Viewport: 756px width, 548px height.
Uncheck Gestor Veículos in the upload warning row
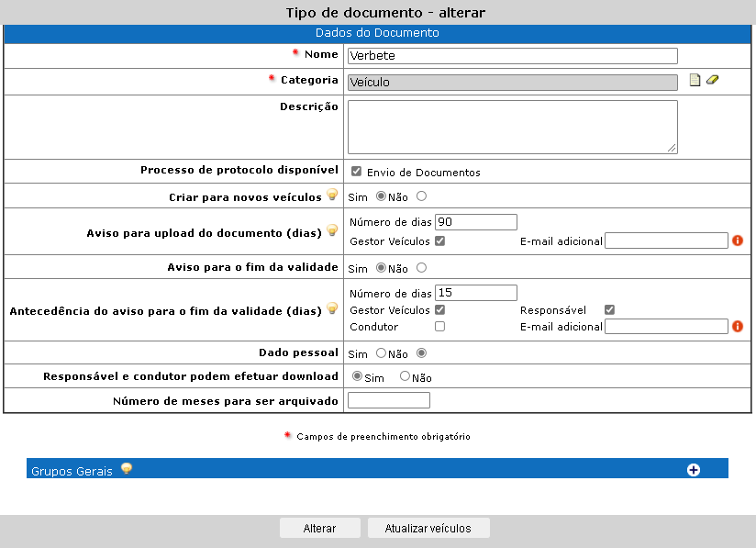(439, 240)
